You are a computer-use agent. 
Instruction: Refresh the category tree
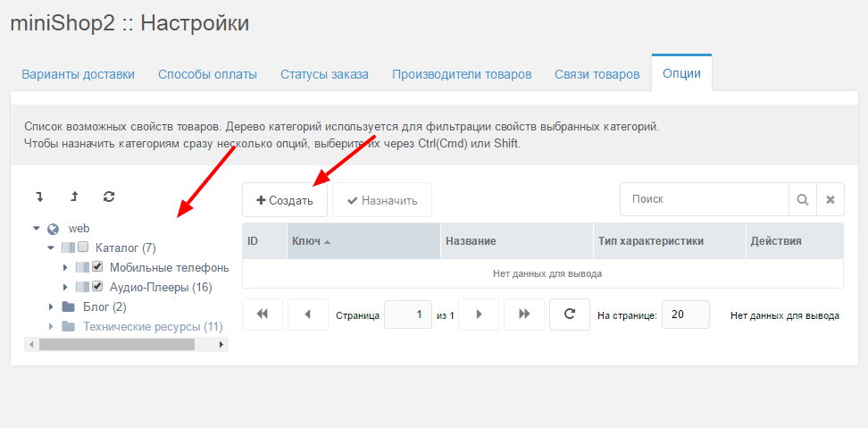pos(109,196)
